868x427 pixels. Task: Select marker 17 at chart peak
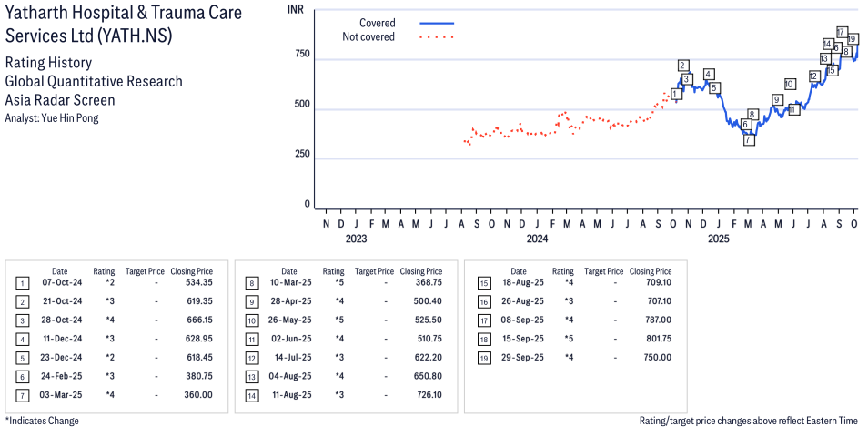(842, 33)
